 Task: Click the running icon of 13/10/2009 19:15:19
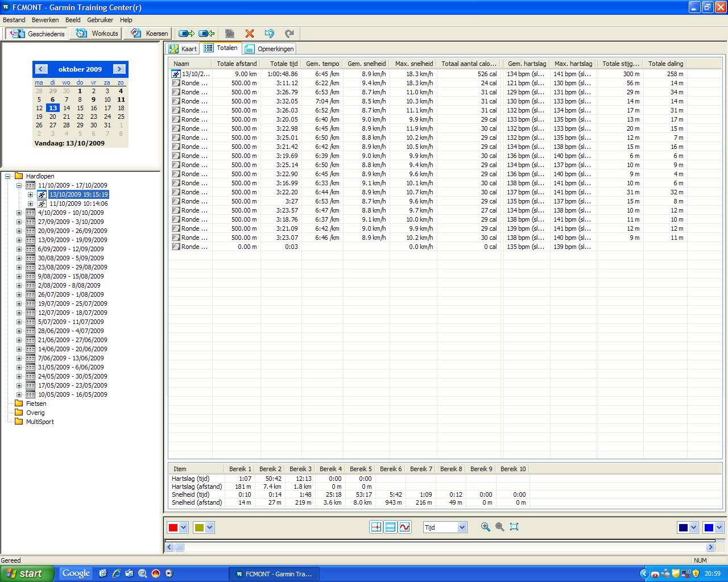pos(42,194)
